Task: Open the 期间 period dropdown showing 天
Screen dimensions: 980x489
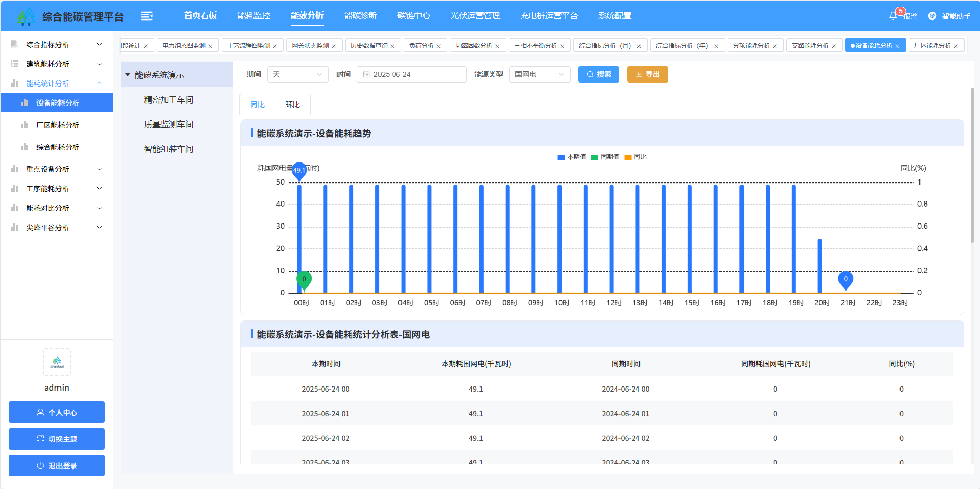Action: coord(297,74)
